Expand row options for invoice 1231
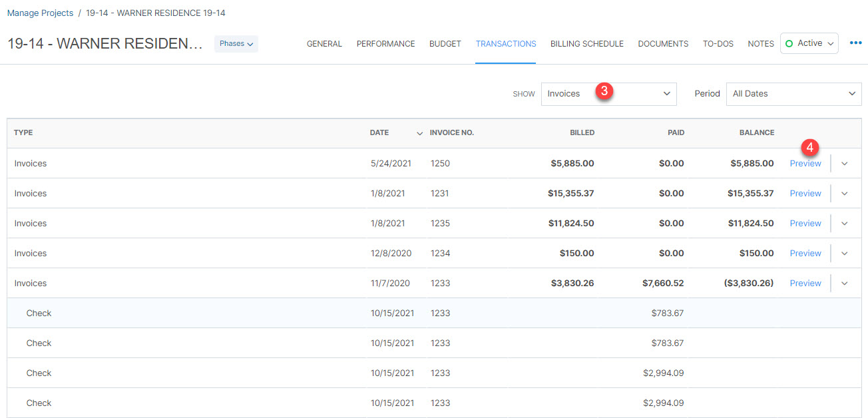The image size is (868, 418). (x=845, y=194)
